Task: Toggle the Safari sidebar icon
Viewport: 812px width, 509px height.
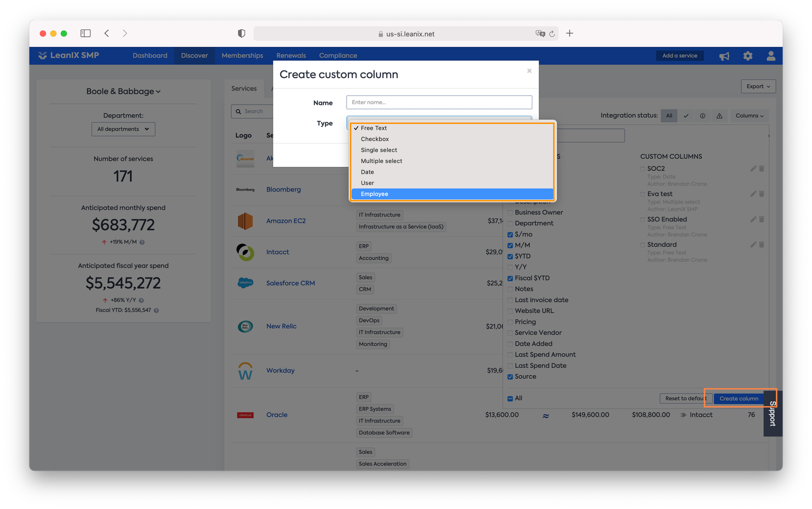Action: pyautogui.click(x=86, y=33)
